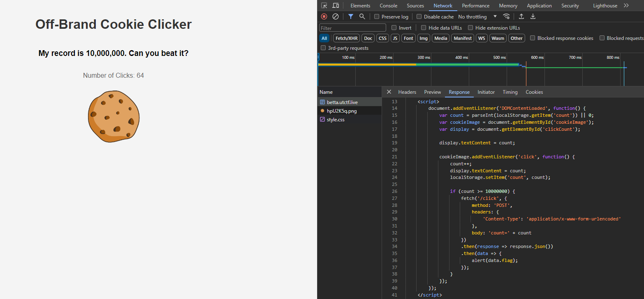This screenshot has height=299, width=644.
Task: Click the Name column header
Action: coord(350,92)
